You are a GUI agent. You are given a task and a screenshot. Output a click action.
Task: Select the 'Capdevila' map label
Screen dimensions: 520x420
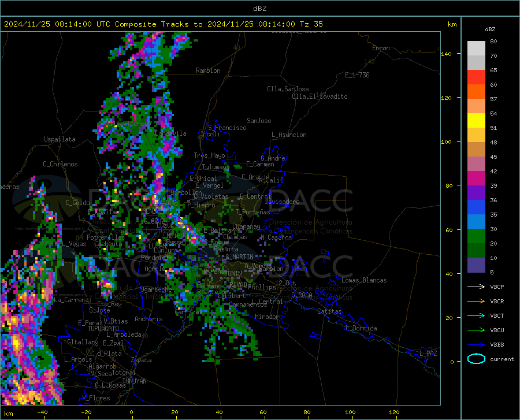tap(170, 133)
